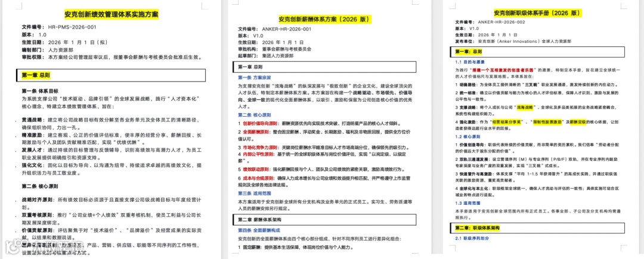Image resolution: width=644 pixels, height=259 pixels.
Task: Click the heading 1.3 适用范围
Action: (468, 203)
